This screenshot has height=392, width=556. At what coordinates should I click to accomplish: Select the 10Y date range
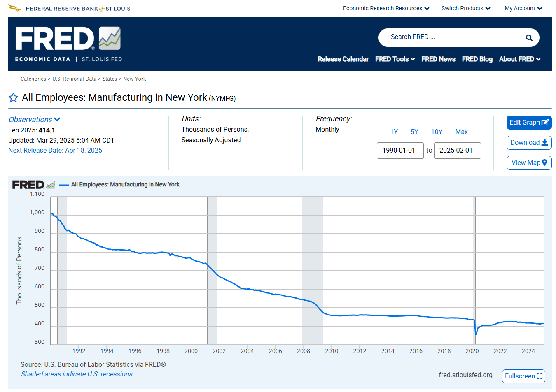pos(437,132)
